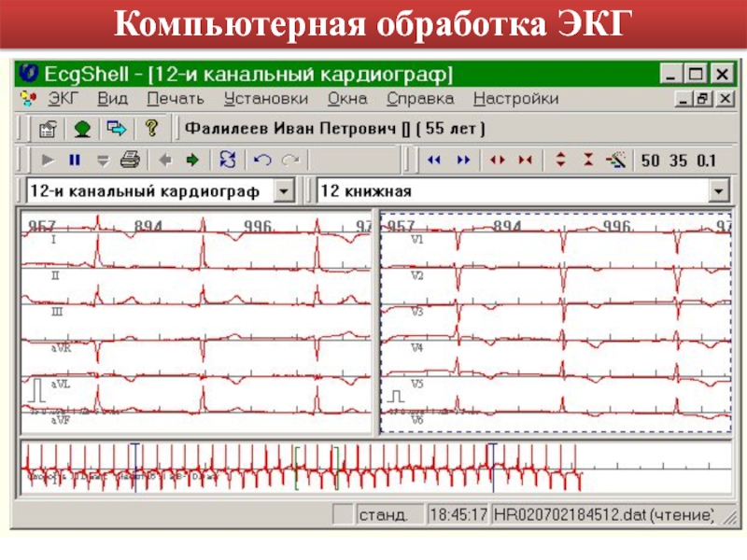Screen dimensions: 747x560
Task: Click the pause recording button
Action: (x=75, y=160)
